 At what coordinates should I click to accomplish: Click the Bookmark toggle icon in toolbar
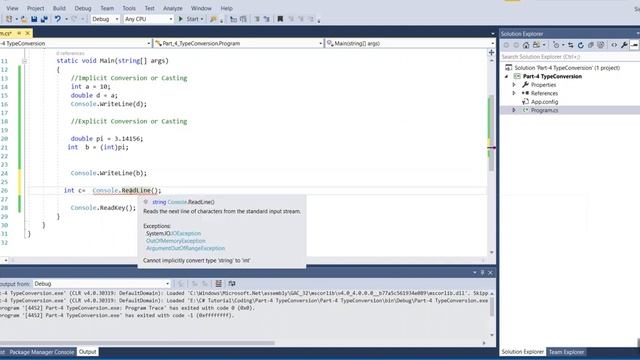280,19
